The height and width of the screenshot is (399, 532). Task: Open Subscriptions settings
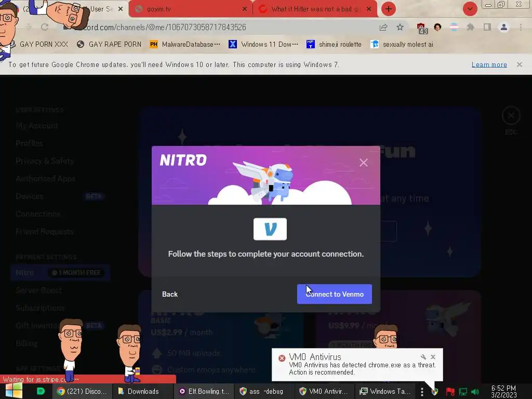click(x=40, y=308)
